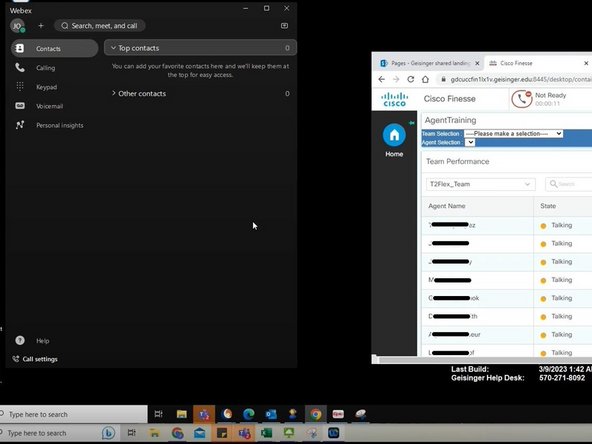This screenshot has width=592, height=444.
Task: Open the Contacts section in Webex
Action: pyautogui.click(x=54, y=48)
